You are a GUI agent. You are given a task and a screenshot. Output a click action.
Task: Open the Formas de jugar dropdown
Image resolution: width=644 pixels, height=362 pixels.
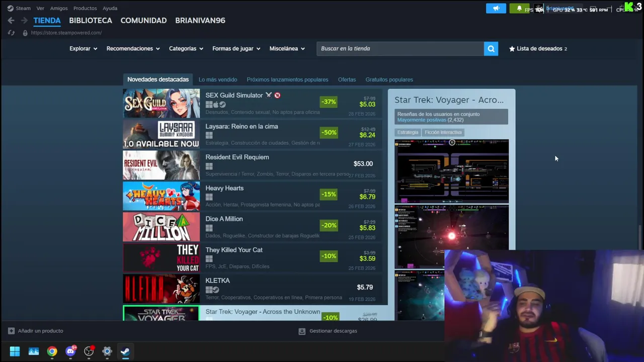[236, 49]
